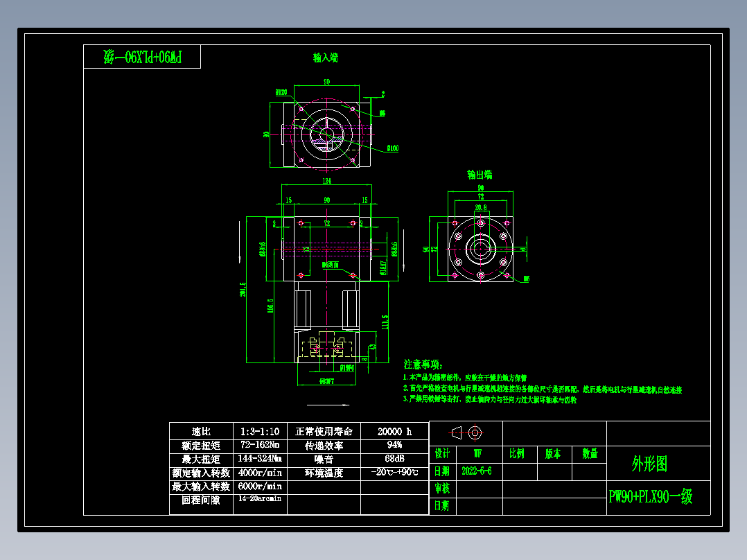Click the 数量 title block field
Viewport: 747px width, 560px height.
click(x=590, y=455)
